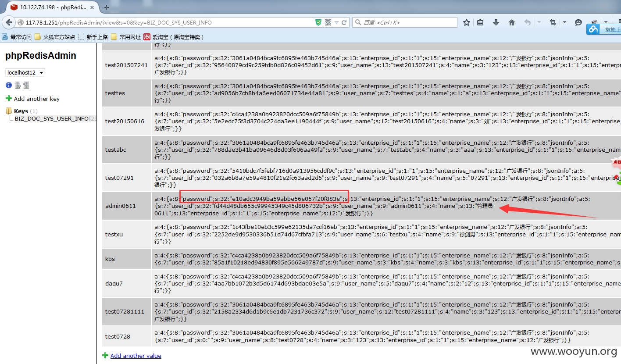Reload the page with refresh icon
The image size is (621, 364).
pyautogui.click(x=344, y=22)
